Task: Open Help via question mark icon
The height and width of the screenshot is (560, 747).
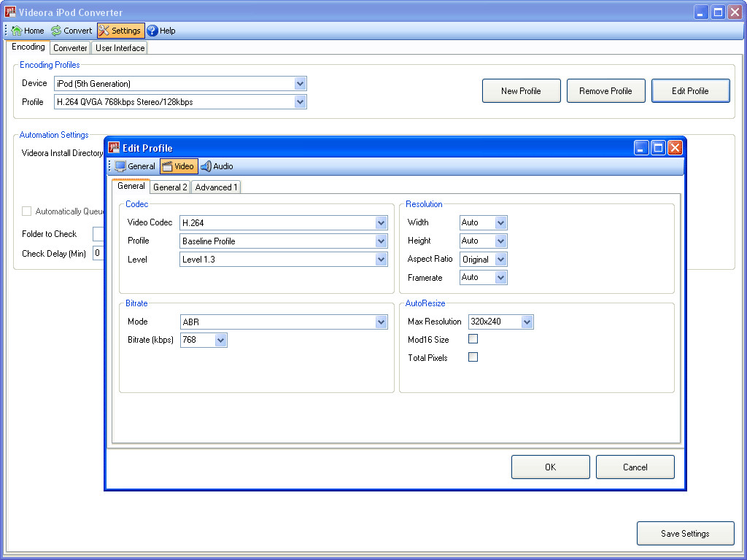Action: coord(152,31)
